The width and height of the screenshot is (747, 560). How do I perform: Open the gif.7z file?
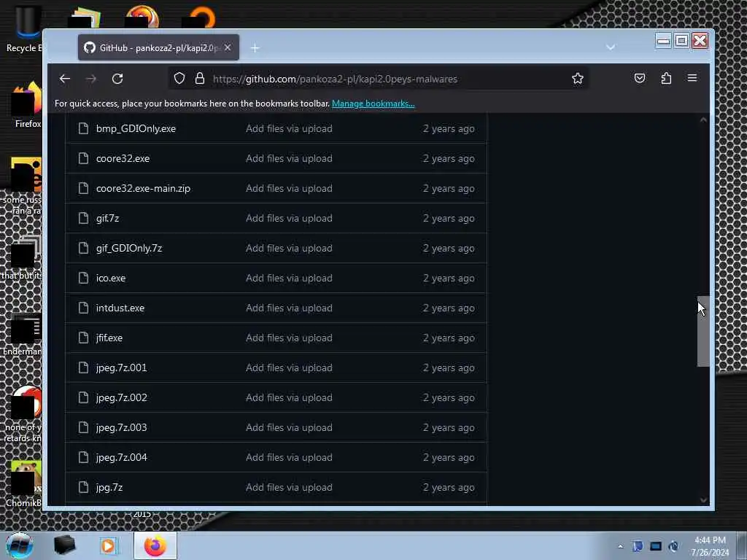click(108, 218)
